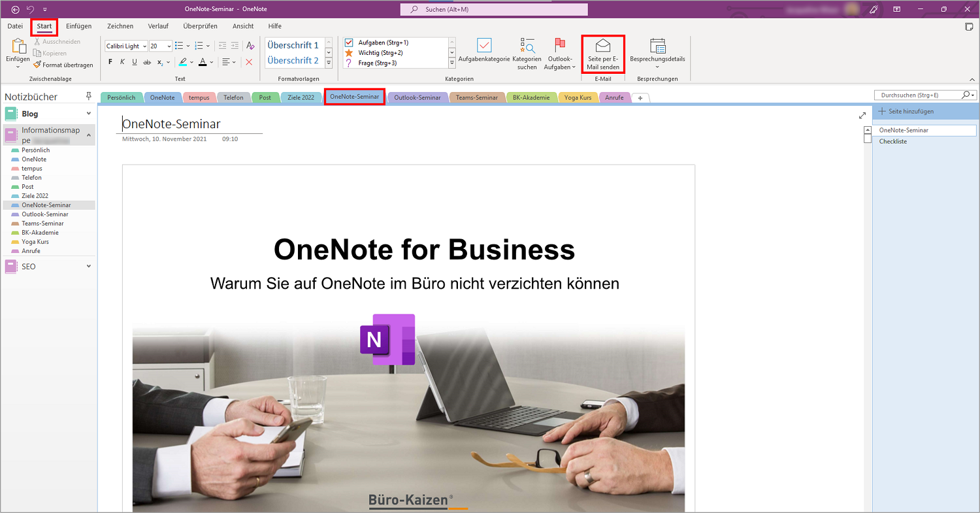Open the font size dropdown
The width and height of the screenshot is (980, 513).
(x=169, y=46)
